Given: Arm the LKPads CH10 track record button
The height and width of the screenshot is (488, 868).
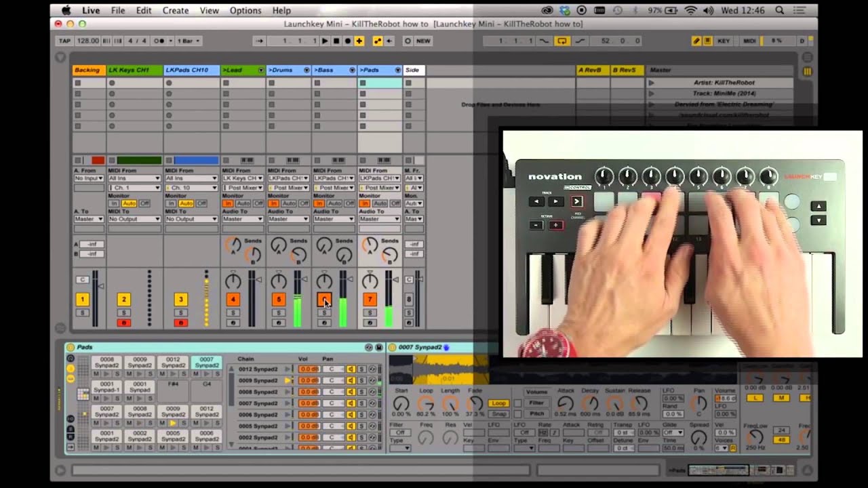Looking at the screenshot, I should point(180,323).
